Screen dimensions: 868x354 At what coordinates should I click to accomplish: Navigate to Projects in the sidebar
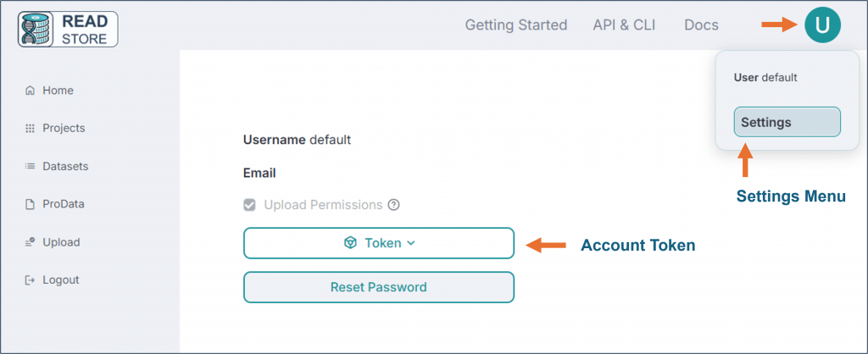coord(64,129)
